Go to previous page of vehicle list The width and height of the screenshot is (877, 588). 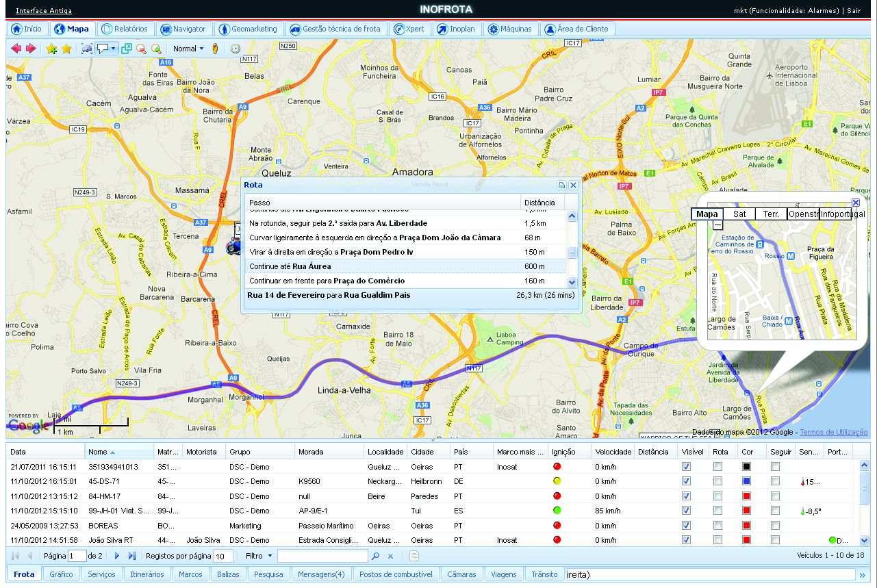click(x=30, y=556)
